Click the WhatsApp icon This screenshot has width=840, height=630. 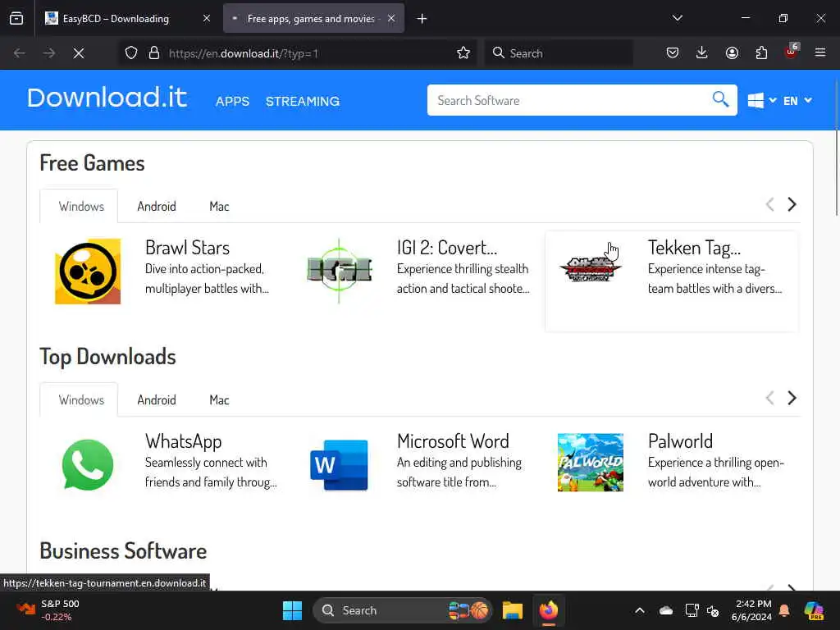point(88,464)
